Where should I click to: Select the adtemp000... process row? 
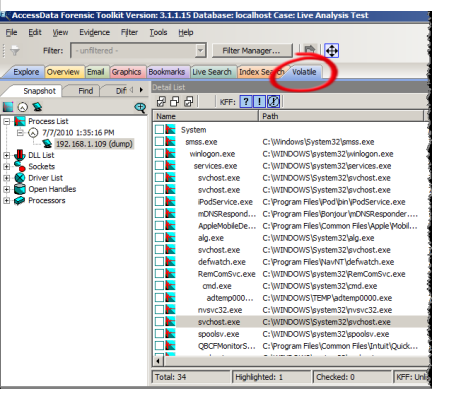pos(290,298)
